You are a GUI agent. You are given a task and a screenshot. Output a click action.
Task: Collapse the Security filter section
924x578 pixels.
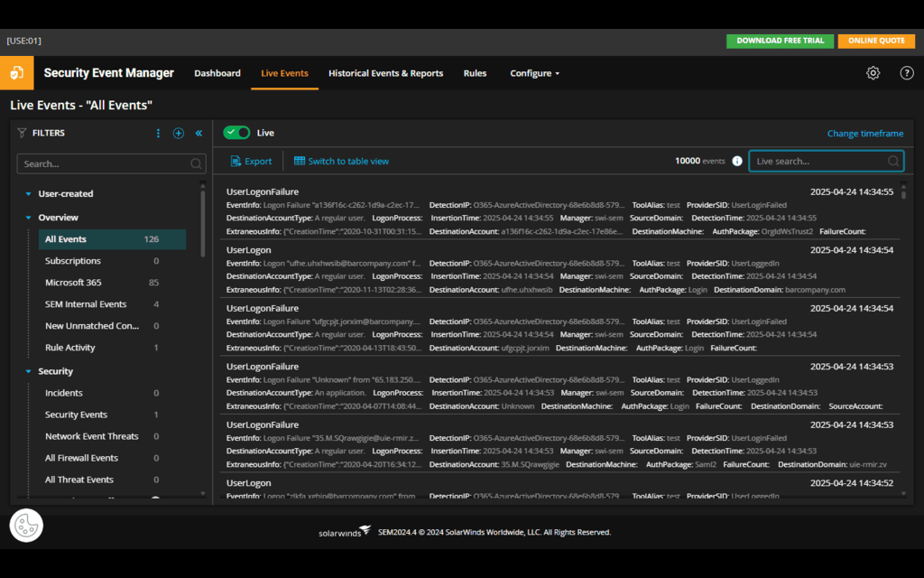[28, 371]
